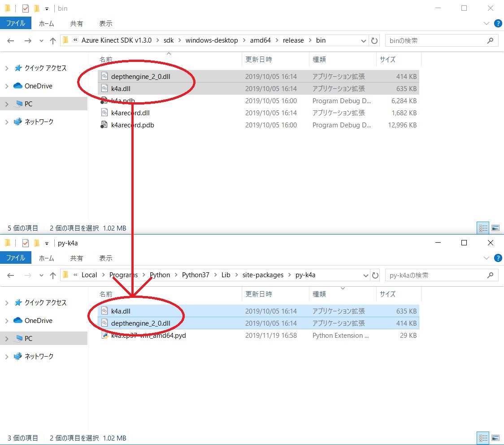This screenshot has width=504, height=445.
Task: Expand クイック アクセス in py-k4a window
Action: [7, 302]
